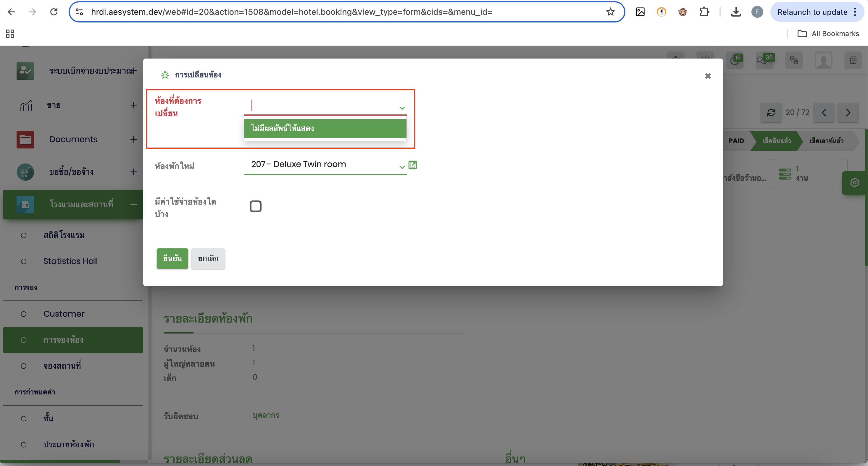The height and width of the screenshot is (466, 868).
Task: Click the browser reload icon
Action: [x=54, y=12]
